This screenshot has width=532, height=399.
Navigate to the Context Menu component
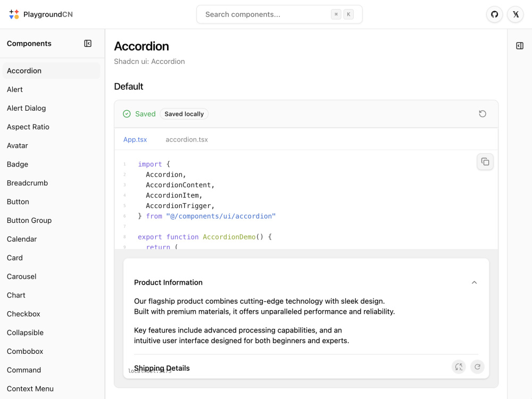click(51, 389)
